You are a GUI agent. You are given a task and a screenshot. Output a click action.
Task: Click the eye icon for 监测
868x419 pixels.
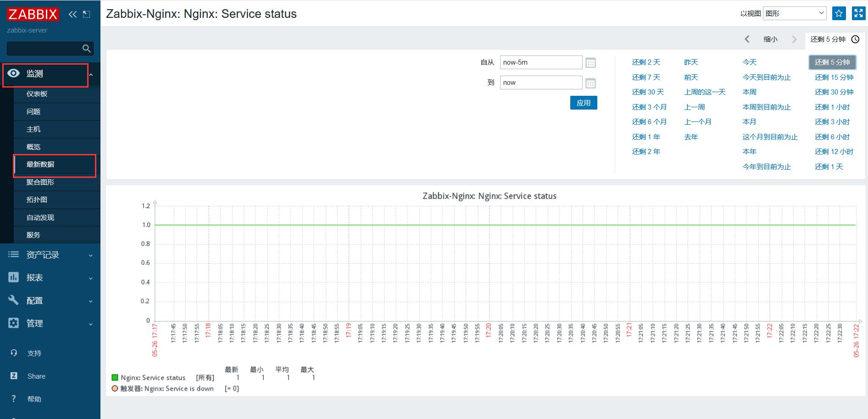(x=14, y=73)
